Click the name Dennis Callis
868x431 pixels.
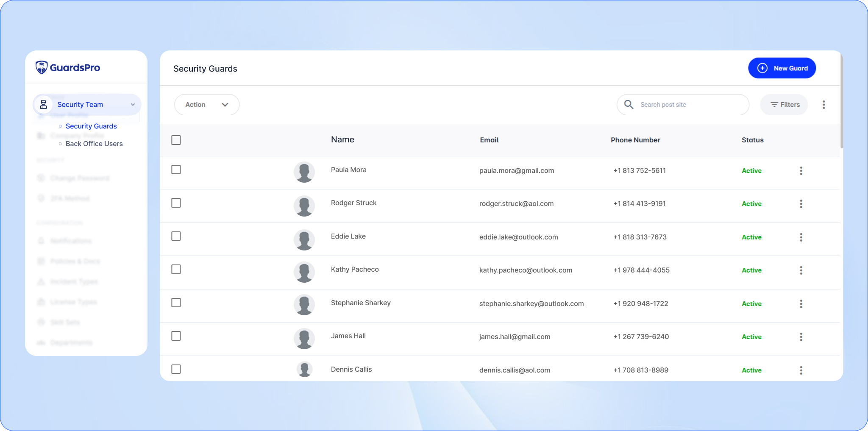coord(351,369)
